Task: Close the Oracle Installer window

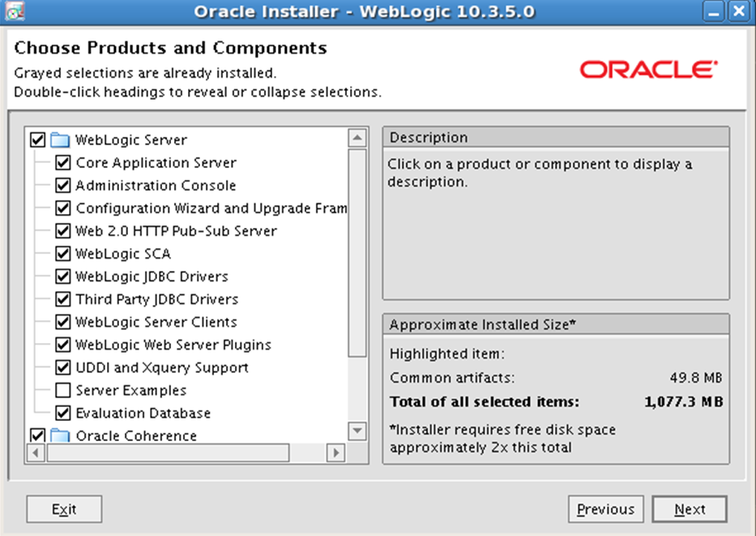Action: [x=739, y=11]
